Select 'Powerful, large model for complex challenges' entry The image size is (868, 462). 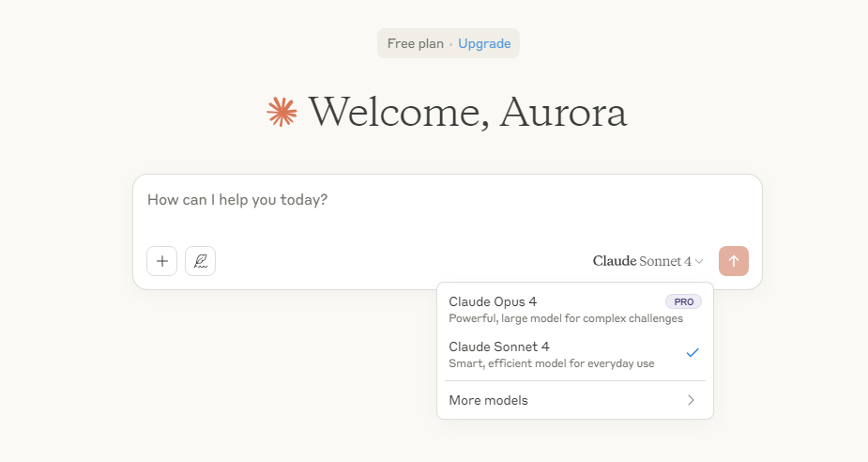coord(566,318)
